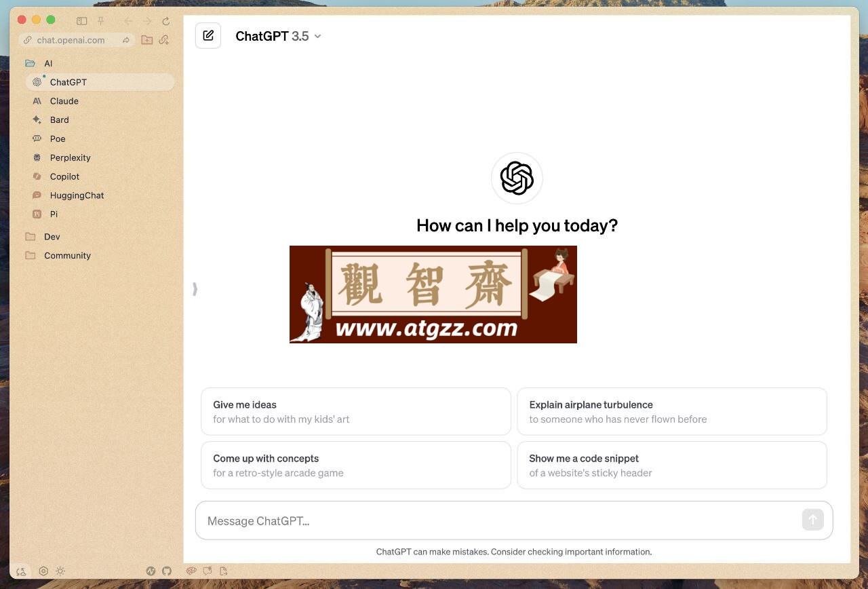Screen dimensions: 868x589
Task: Open the hexagon settings icon
Action: [x=43, y=571]
